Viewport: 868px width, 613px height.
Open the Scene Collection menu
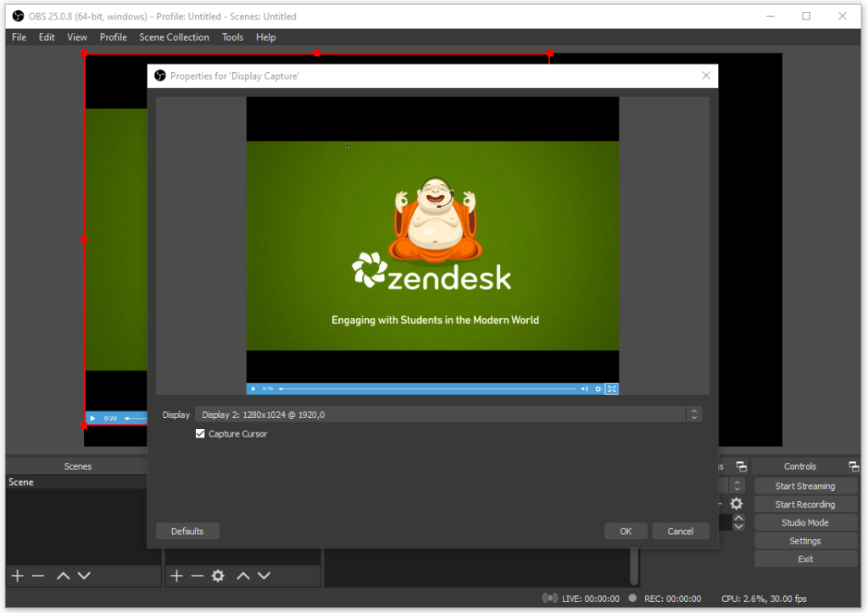click(174, 37)
